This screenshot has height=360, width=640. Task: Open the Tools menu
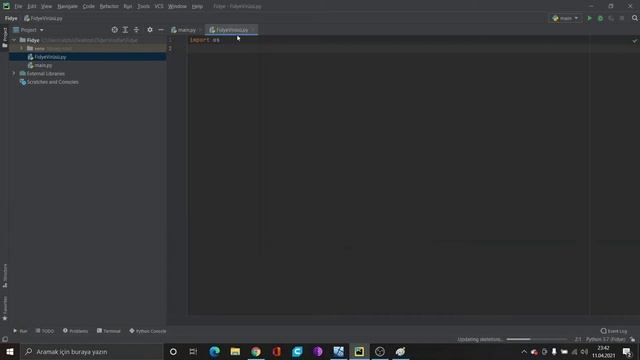point(143,7)
